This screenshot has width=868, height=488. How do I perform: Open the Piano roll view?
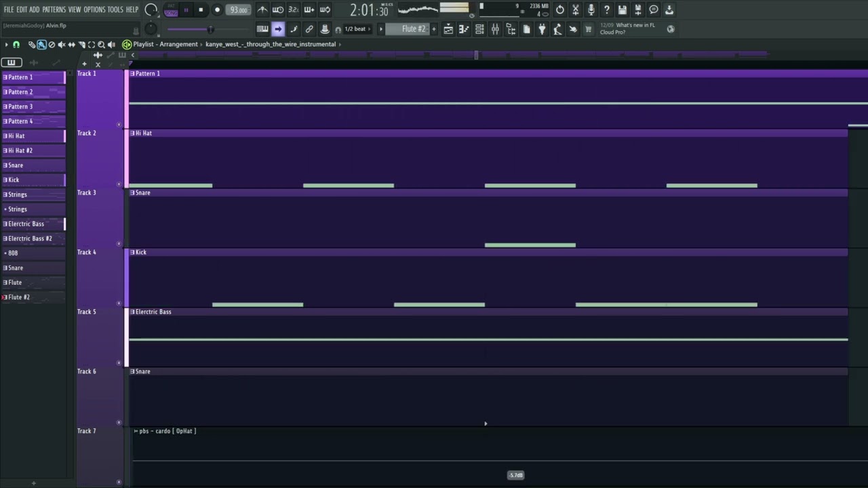tap(464, 29)
